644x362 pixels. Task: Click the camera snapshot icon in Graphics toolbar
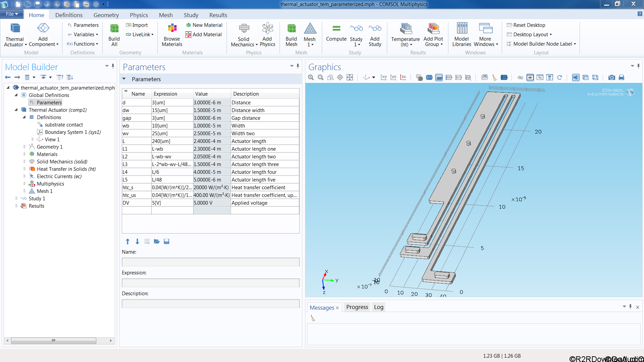[611, 77]
